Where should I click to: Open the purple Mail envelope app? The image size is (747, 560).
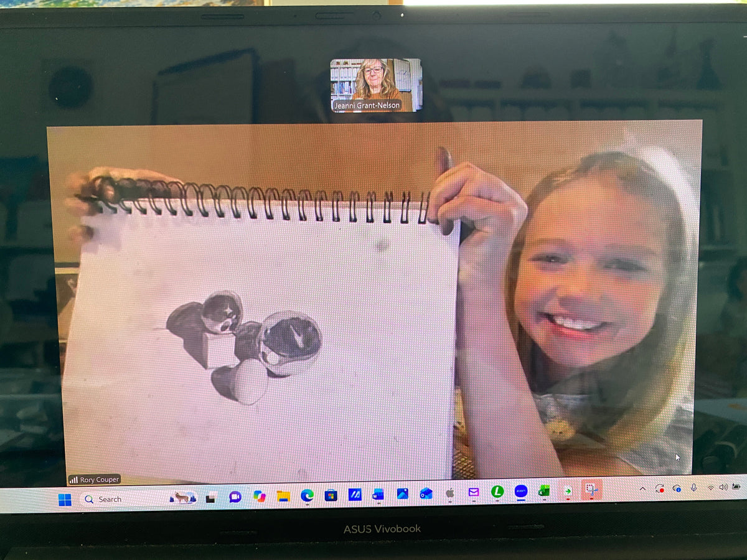tap(474, 492)
